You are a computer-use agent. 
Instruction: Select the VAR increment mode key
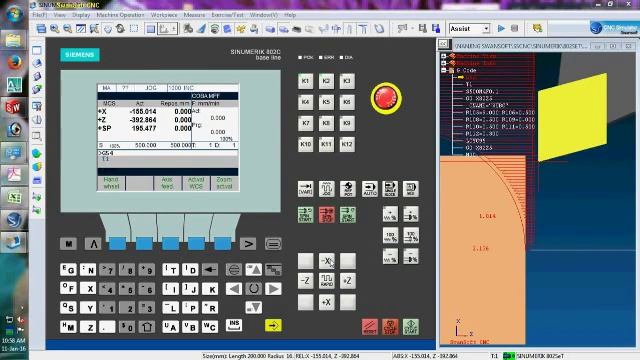coord(305,189)
